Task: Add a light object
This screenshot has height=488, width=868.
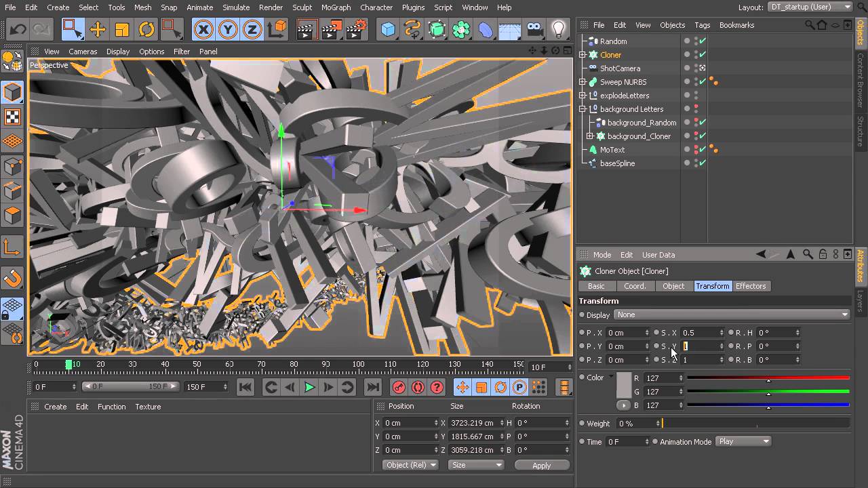Action: [x=559, y=30]
